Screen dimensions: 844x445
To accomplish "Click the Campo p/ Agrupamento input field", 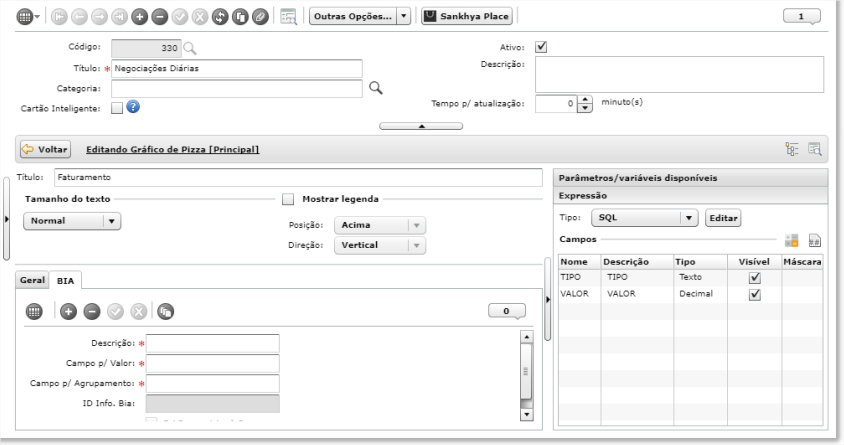I will click(213, 383).
